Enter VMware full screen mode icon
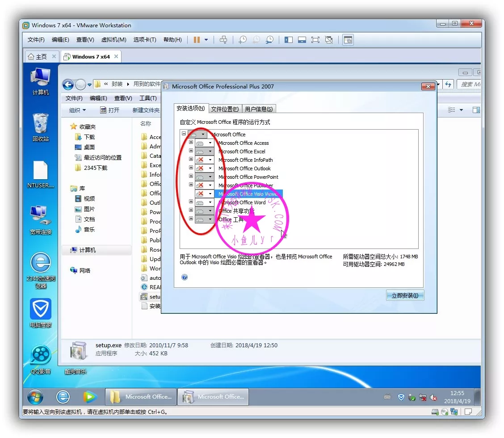 point(315,40)
